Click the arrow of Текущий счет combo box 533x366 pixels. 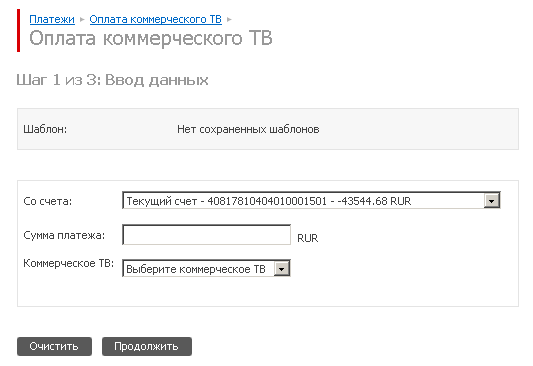coord(492,201)
